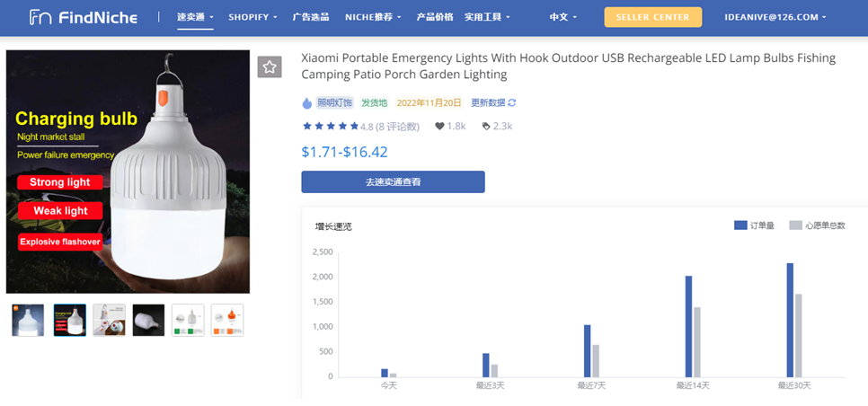Select the first bulb thumbnail
The width and height of the screenshot is (868, 406).
pos(28,320)
